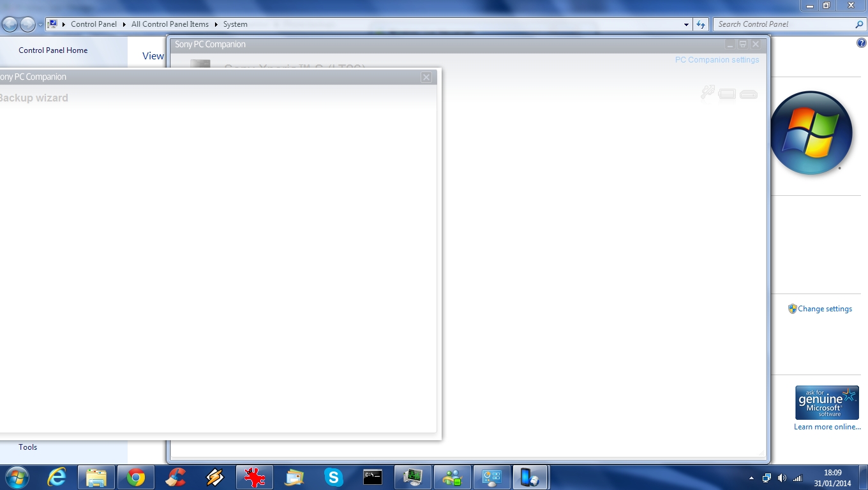Screen dimensions: 868x490
Task: Click the genuine Microsoft software badge
Action: pyautogui.click(x=827, y=402)
